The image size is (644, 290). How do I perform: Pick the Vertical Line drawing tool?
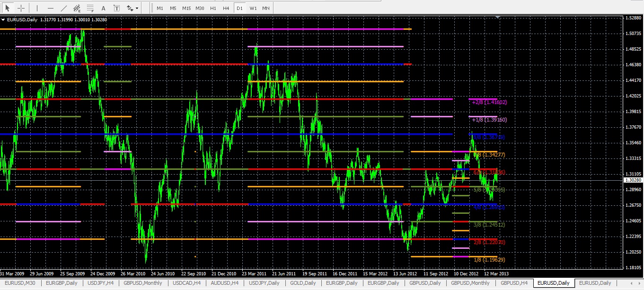pos(37,8)
